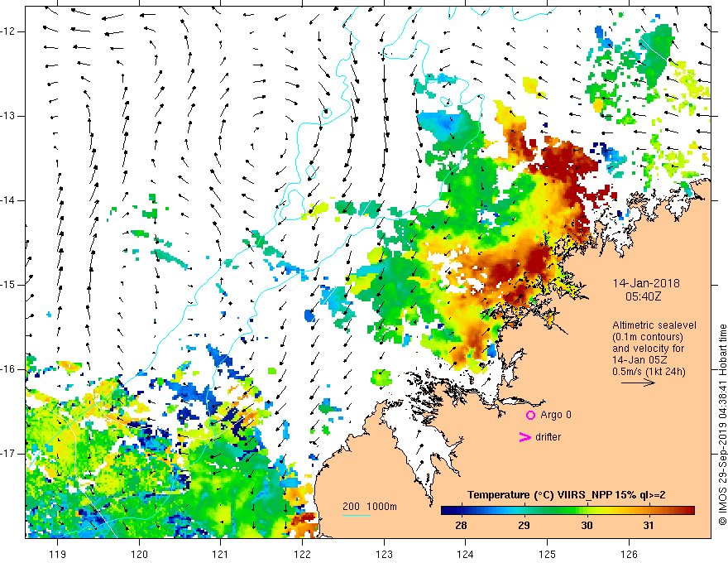Click the dark blue end of temperature colorbar

[x=447, y=511]
